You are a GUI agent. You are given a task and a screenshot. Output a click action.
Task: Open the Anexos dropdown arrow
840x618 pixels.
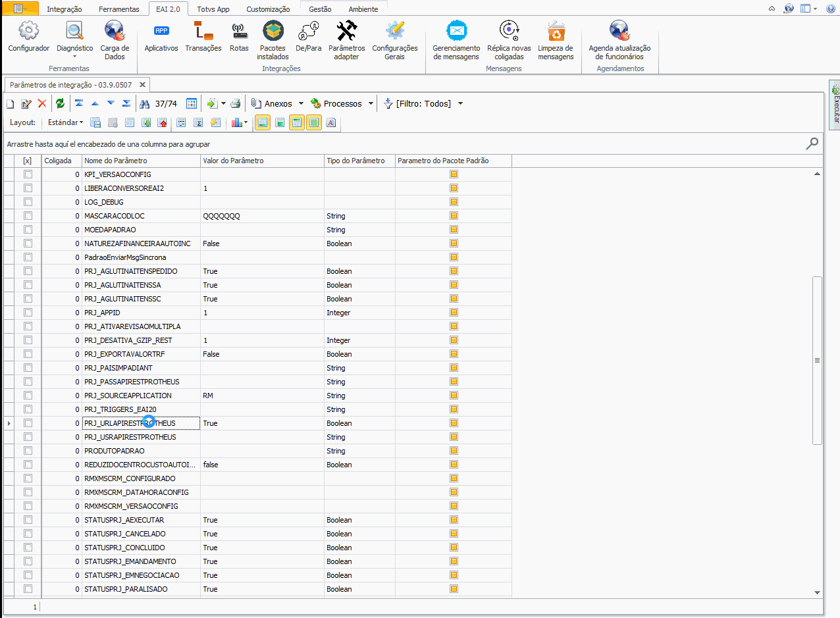coord(301,103)
